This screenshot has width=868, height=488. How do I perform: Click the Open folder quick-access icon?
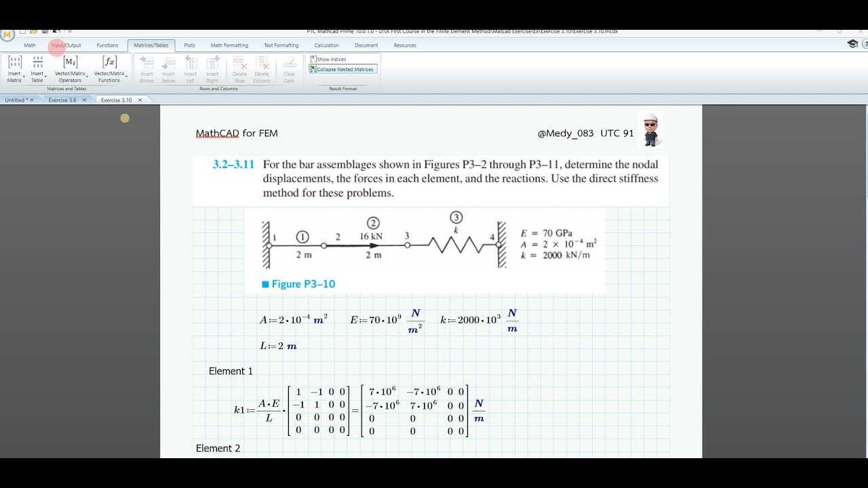click(33, 31)
